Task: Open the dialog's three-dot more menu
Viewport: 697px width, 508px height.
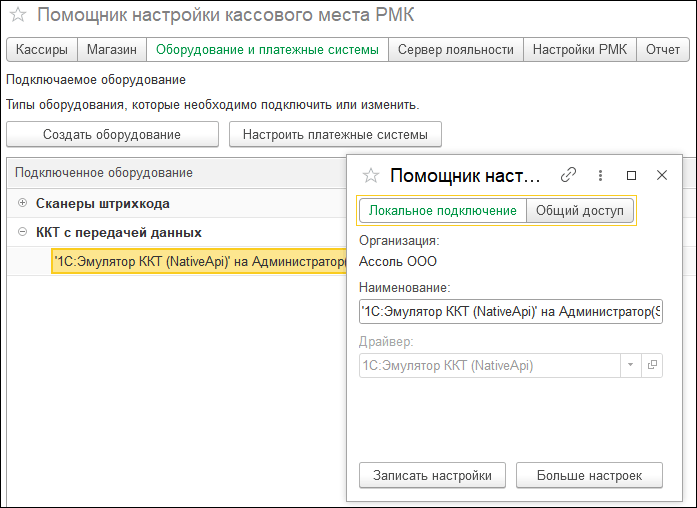Action: pos(600,175)
